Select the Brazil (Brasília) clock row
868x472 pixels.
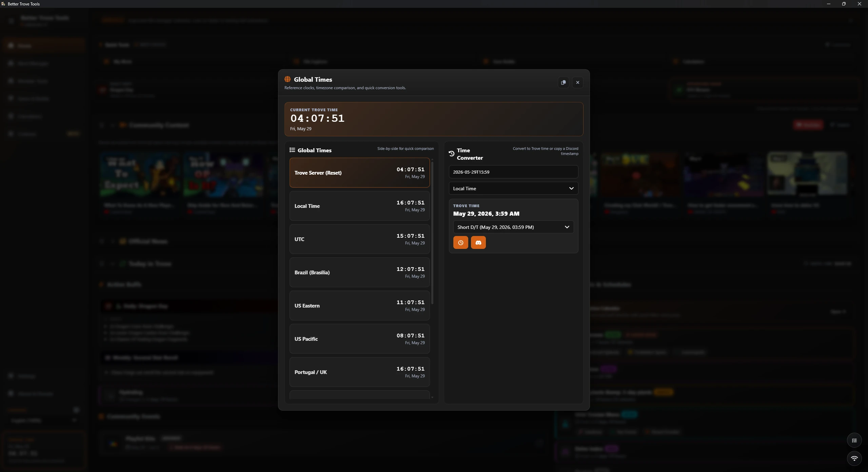[x=359, y=272]
